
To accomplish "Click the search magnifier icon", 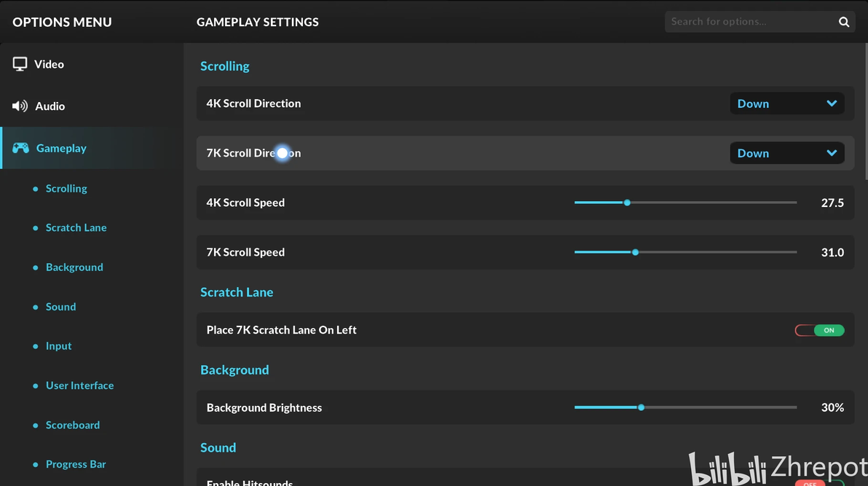I will click(844, 22).
